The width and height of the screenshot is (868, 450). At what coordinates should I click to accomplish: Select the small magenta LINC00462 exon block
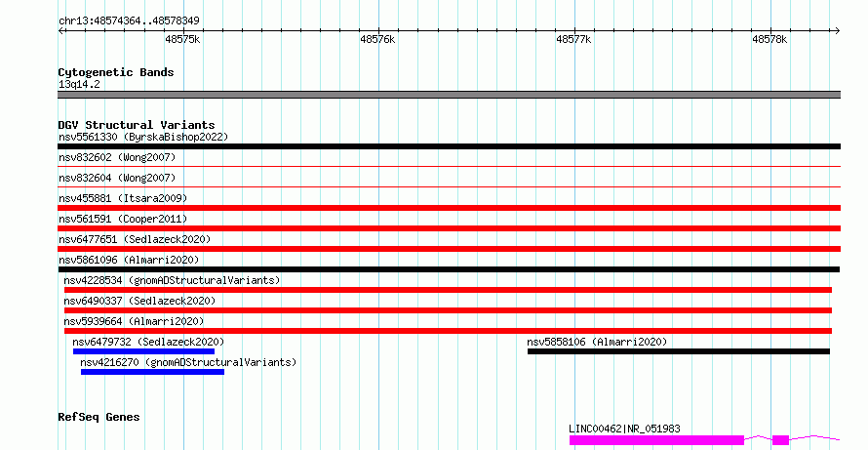tap(780, 440)
